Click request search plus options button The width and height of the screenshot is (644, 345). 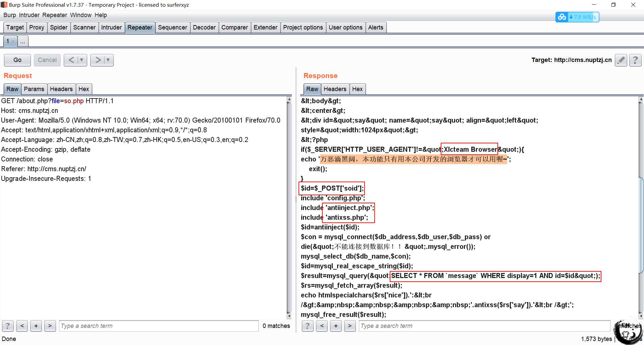36,326
